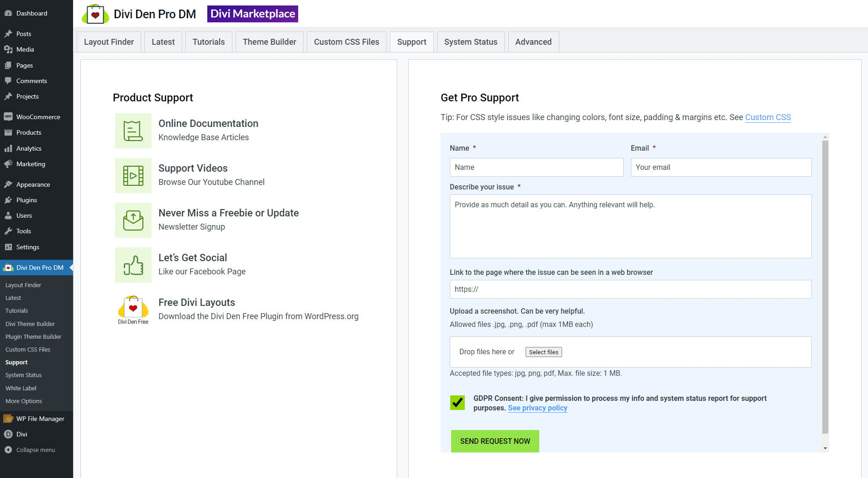Screen dimensions: 868x478
Task: Click the Divi Den Pro DM logo
Action: tap(95, 14)
